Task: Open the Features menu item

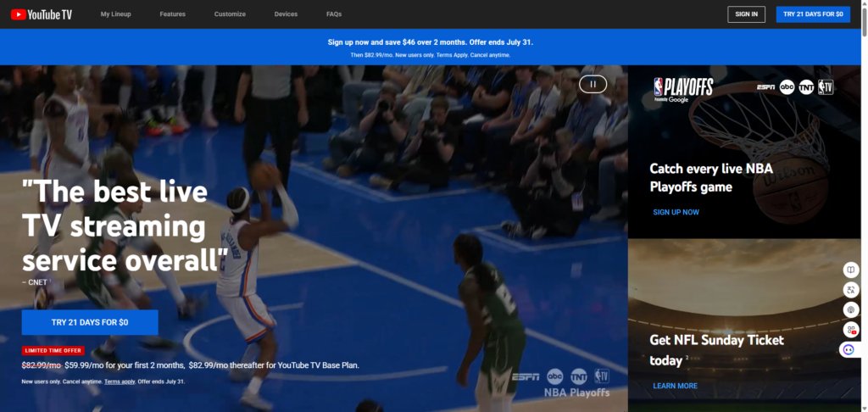Action: tap(173, 14)
